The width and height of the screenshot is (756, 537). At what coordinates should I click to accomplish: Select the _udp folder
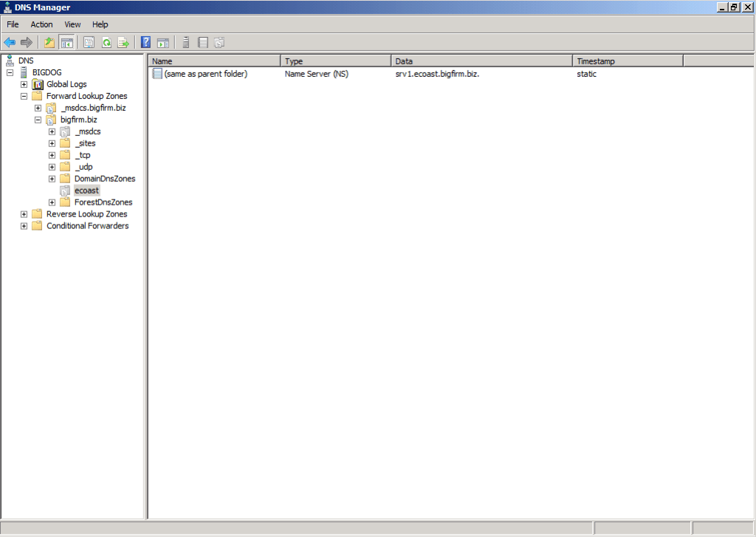coord(83,167)
